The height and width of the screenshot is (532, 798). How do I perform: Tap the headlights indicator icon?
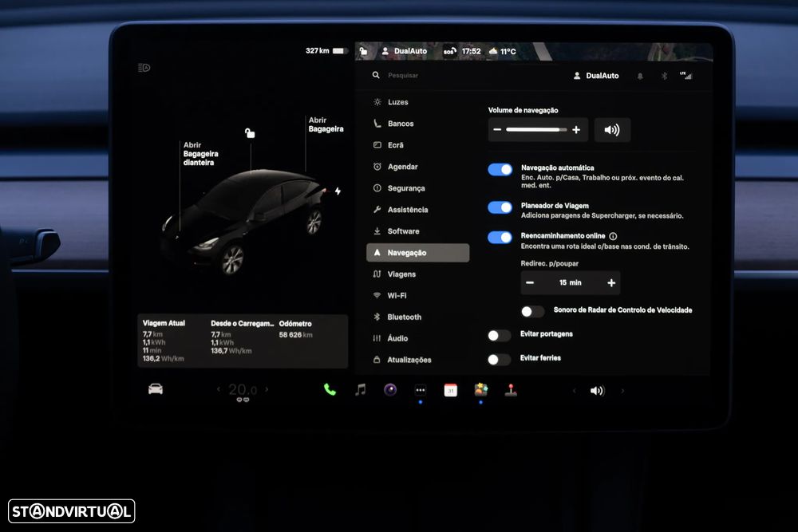point(144,68)
